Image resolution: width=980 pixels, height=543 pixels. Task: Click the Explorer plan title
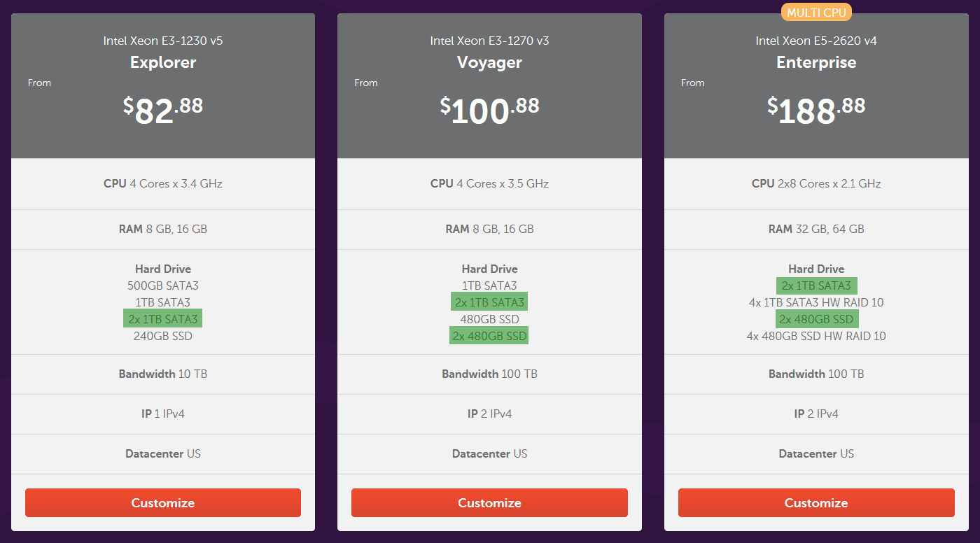(x=163, y=62)
